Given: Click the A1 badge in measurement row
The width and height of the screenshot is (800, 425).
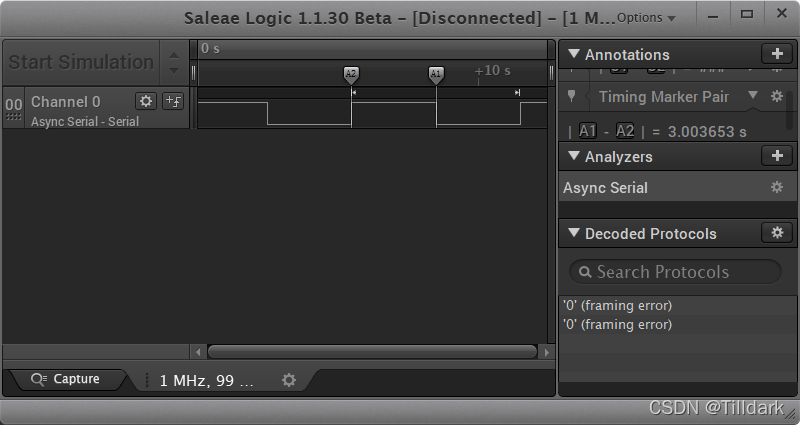Looking at the screenshot, I should click(x=587, y=131).
